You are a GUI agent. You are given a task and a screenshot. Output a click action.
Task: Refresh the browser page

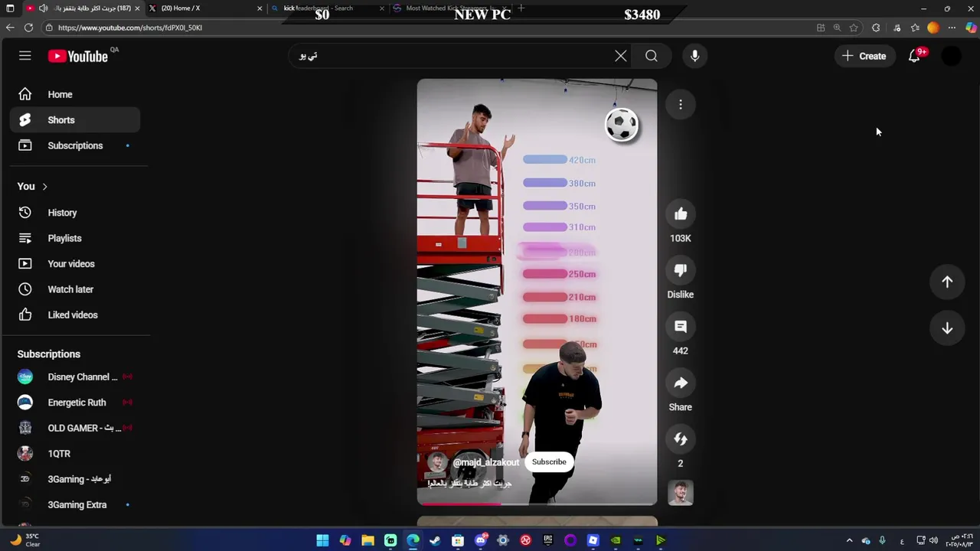point(28,28)
